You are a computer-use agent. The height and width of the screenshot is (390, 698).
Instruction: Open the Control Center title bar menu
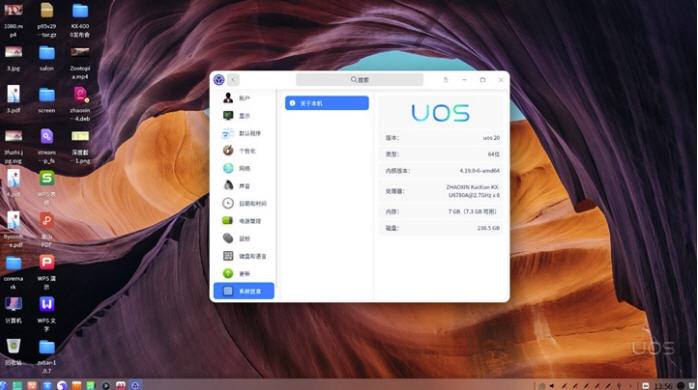click(446, 80)
